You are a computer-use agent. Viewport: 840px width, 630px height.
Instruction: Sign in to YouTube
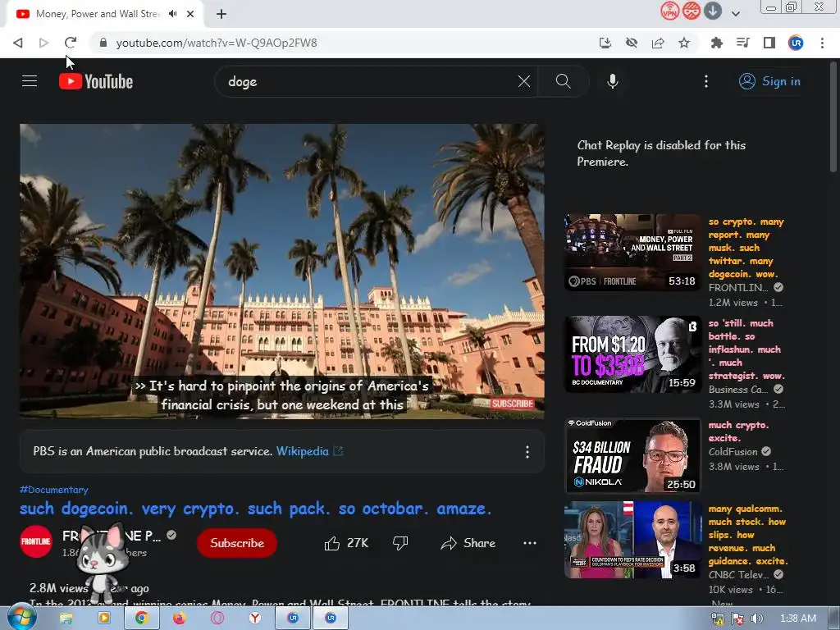(x=769, y=81)
